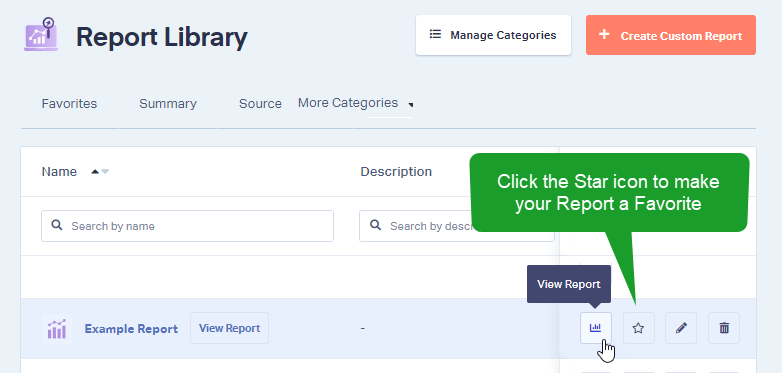
Task: Click Manage Categories button
Action: click(493, 35)
